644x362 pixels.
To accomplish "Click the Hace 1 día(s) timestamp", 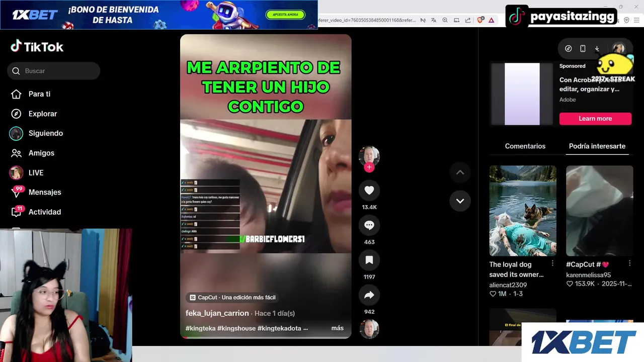I will tap(275, 313).
